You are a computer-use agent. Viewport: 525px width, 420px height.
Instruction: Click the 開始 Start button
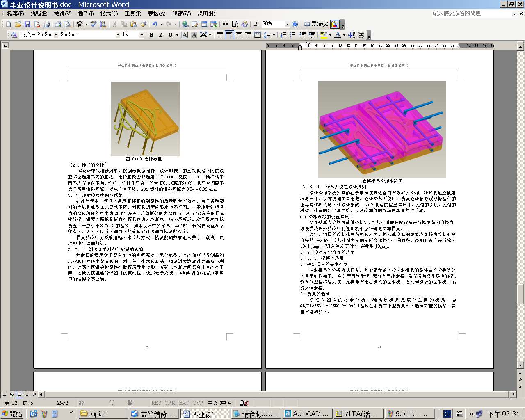click(13, 414)
